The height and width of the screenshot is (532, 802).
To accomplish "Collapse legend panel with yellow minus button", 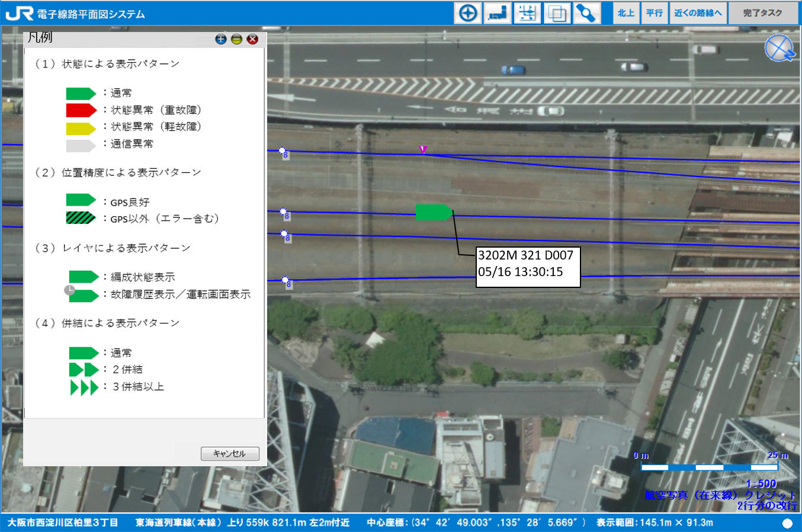I will (236, 39).
